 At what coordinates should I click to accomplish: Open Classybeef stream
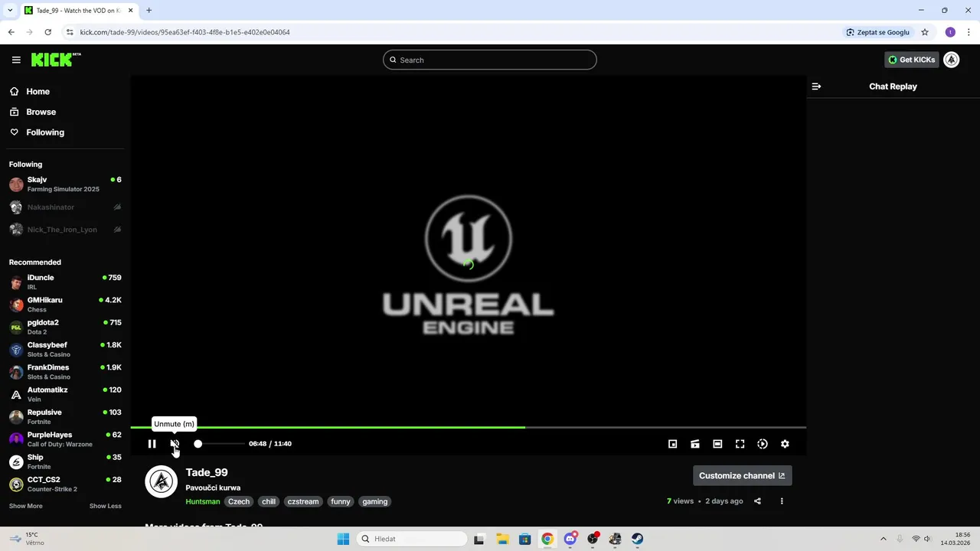65,350
